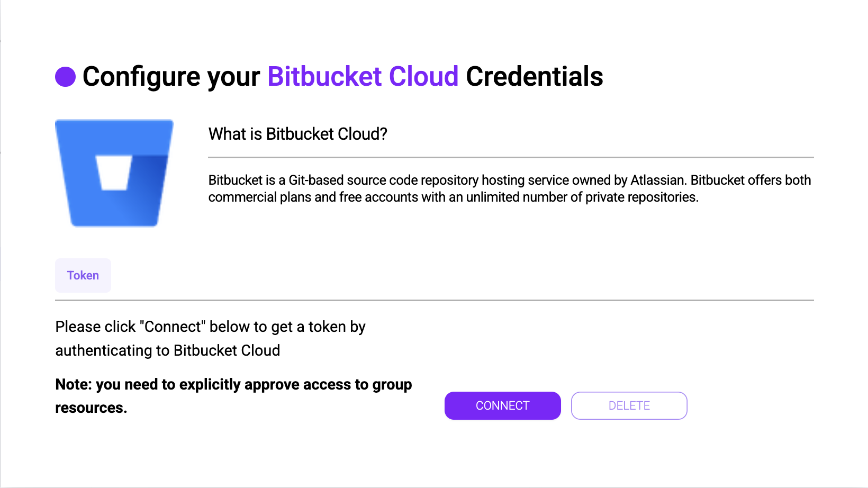Click the divider line under the Token tab

(434, 300)
